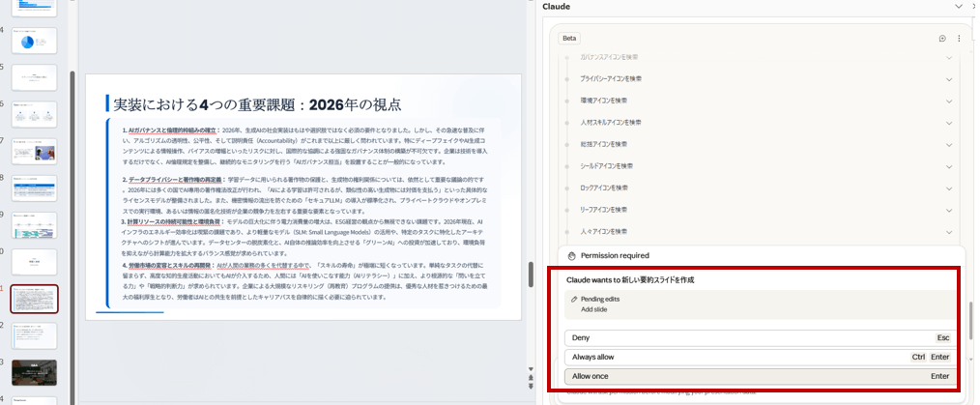Open the three-dot more options menu
Screen dimensions: 980x405
click(x=959, y=39)
